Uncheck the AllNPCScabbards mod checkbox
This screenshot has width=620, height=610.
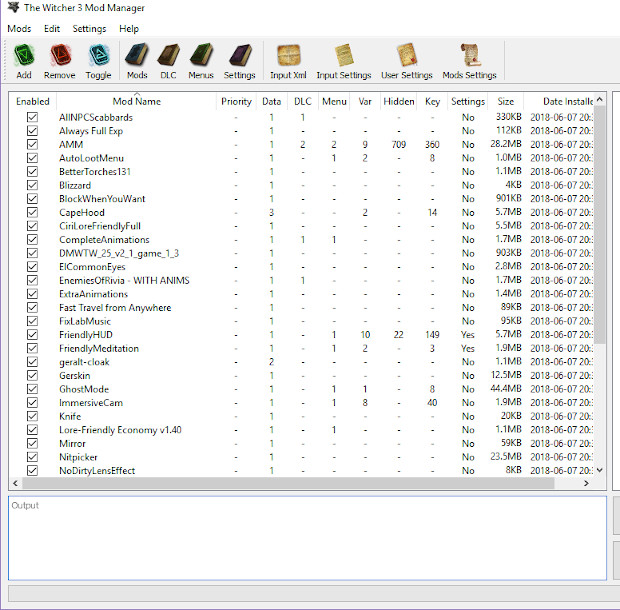(32, 117)
